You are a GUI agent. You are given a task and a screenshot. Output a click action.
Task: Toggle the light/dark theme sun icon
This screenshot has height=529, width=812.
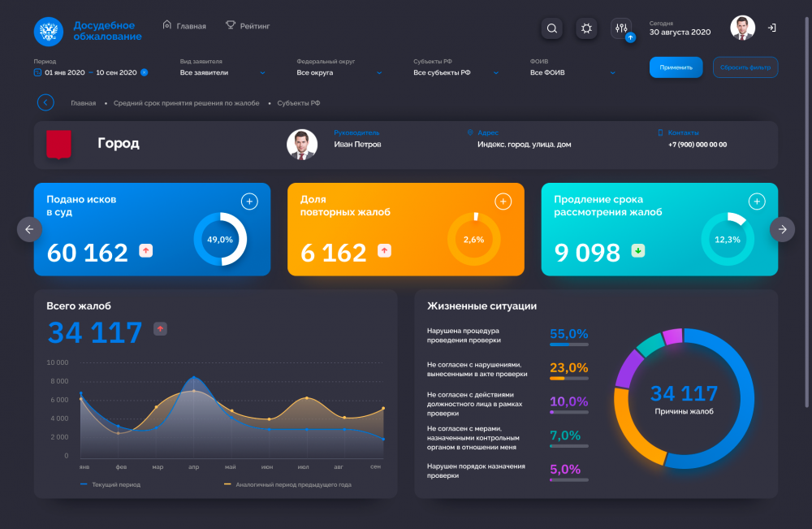586,28
